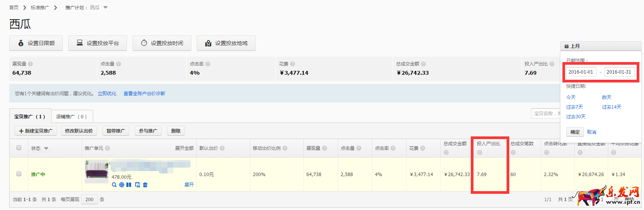Expand the 推广计划 西瓜 breadcrumb dropdown

(105, 7)
